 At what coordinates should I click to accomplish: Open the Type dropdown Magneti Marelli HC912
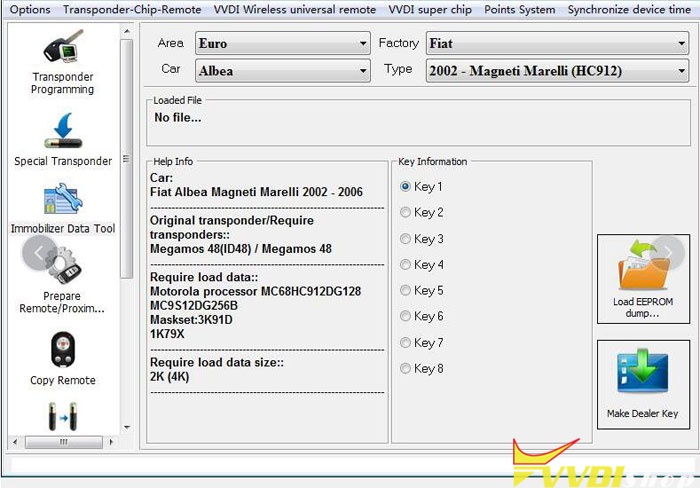(557, 71)
